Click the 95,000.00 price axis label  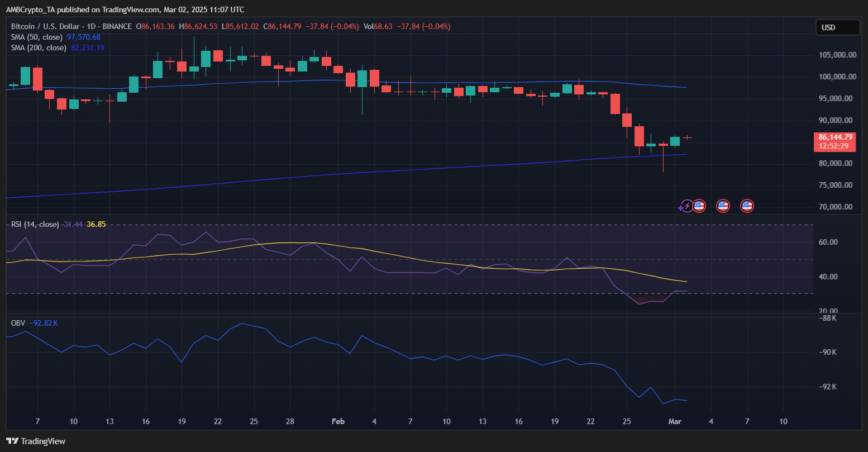837,99
